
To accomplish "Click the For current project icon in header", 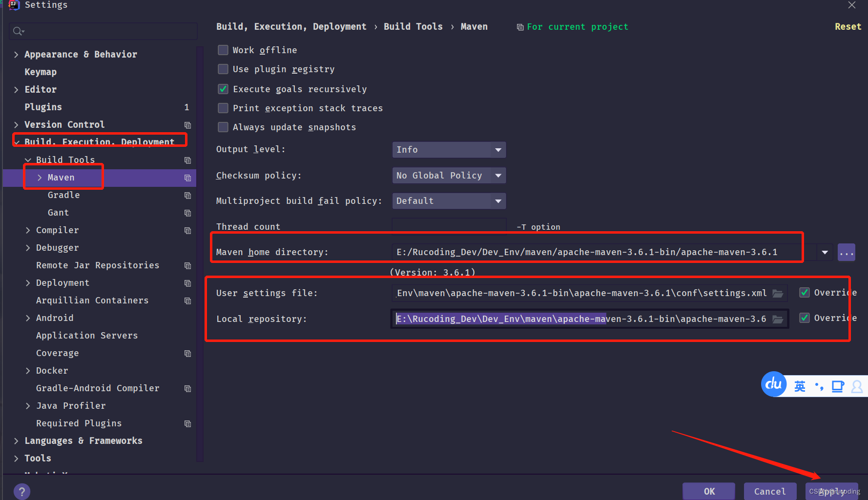I will click(x=520, y=27).
